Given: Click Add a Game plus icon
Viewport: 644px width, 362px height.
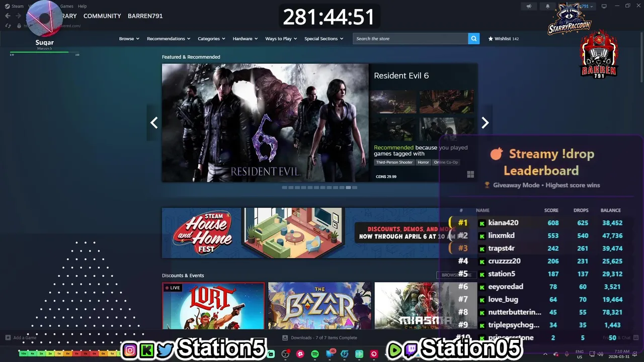Looking at the screenshot, I should (8, 338).
